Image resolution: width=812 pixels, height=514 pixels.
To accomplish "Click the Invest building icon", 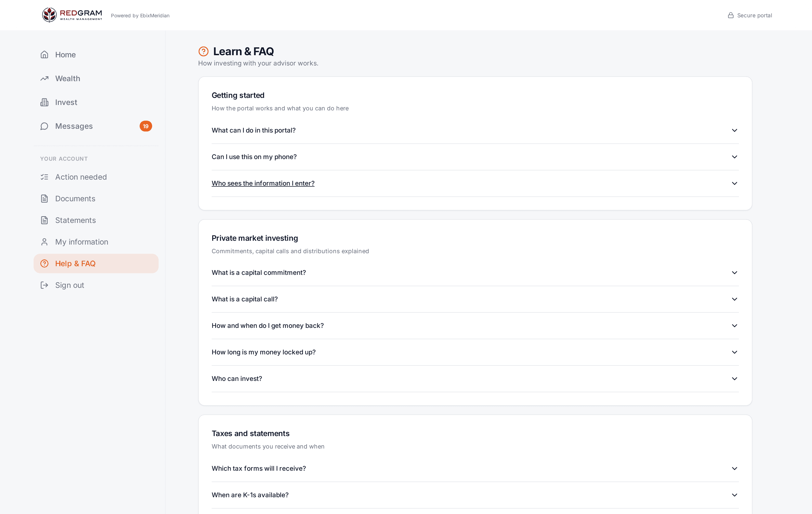I will (44, 103).
